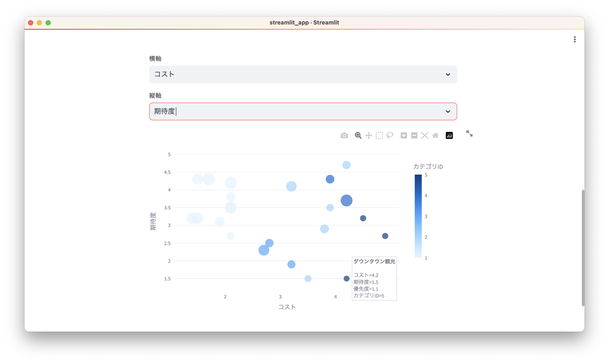609x364 pixels.
Task: Click the Zoom in plus icon
Action: 404,135
